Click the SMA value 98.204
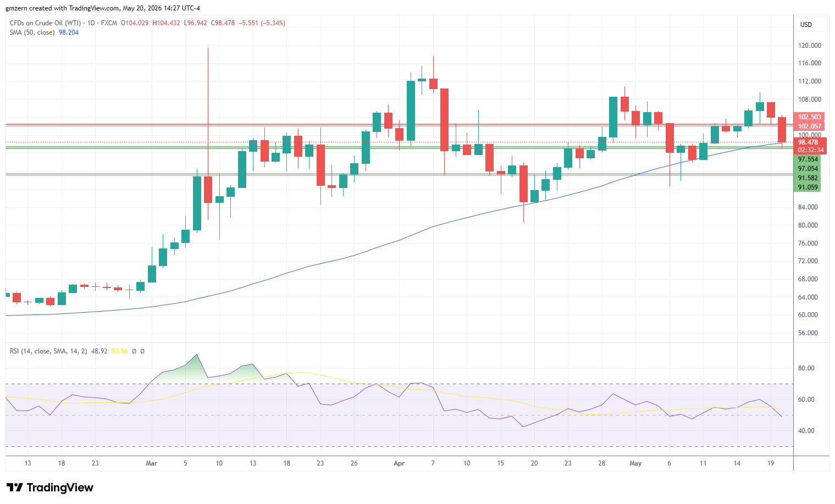 [69, 32]
